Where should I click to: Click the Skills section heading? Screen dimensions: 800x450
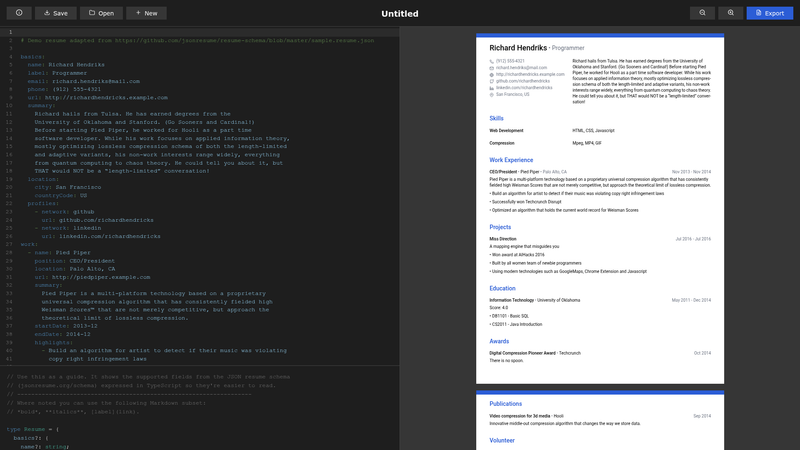(x=496, y=118)
